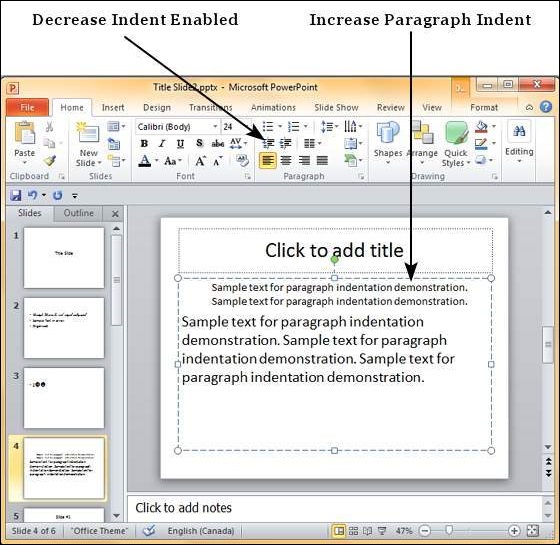Switch to Reading view icon
This screenshot has height=545, width=560.
367,531
